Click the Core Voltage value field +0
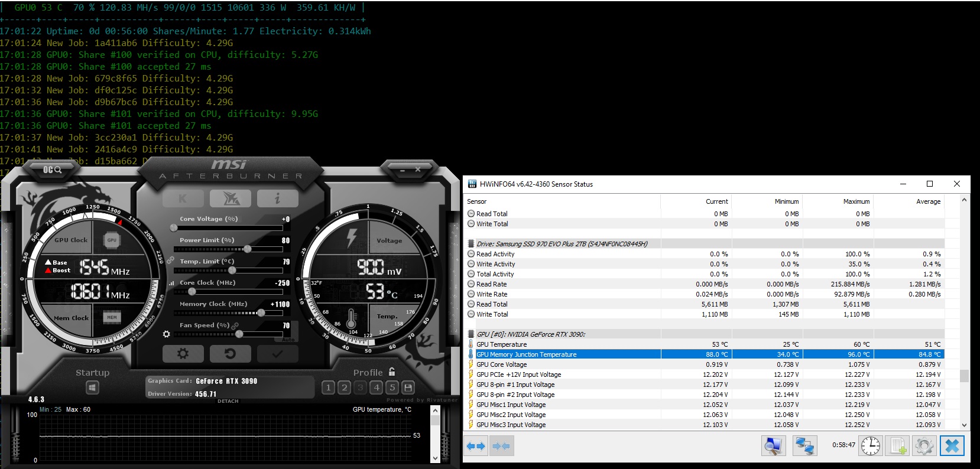This screenshot has width=980, height=469. [x=285, y=219]
